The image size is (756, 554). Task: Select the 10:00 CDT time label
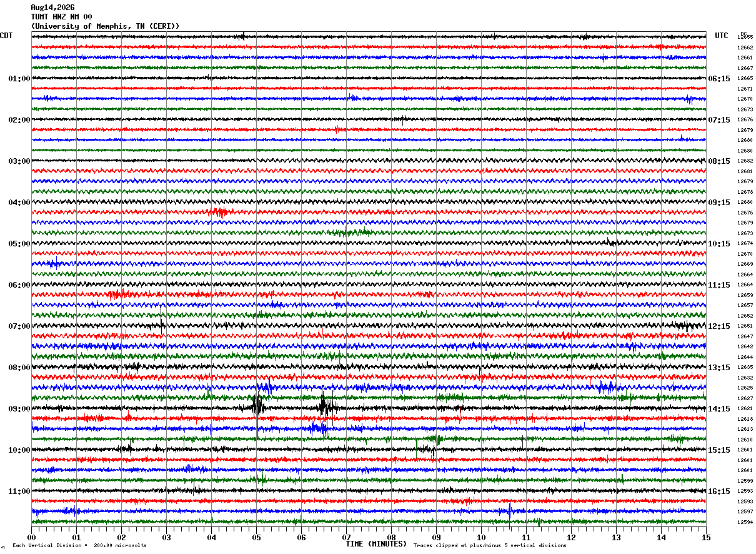[x=19, y=450]
